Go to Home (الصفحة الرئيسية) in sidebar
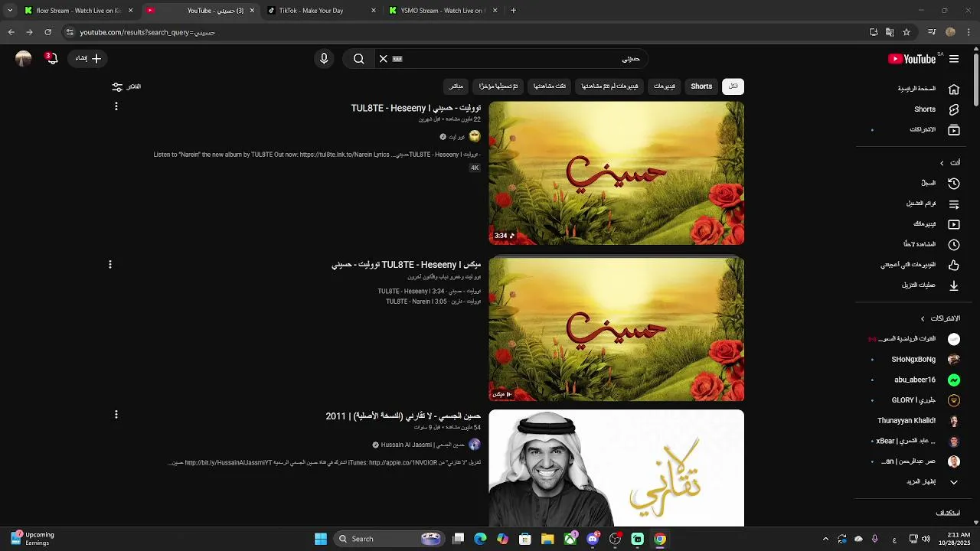The image size is (980, 551). pos(928,89)
